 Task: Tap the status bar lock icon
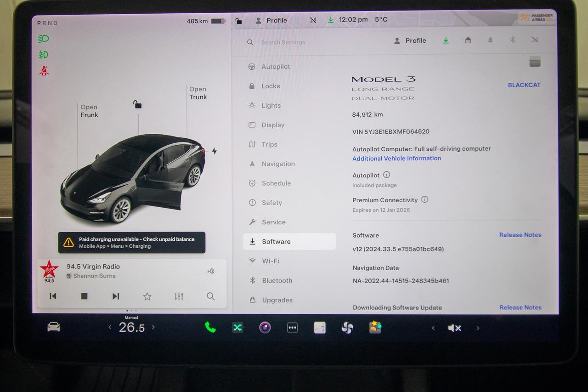(238, 21)
